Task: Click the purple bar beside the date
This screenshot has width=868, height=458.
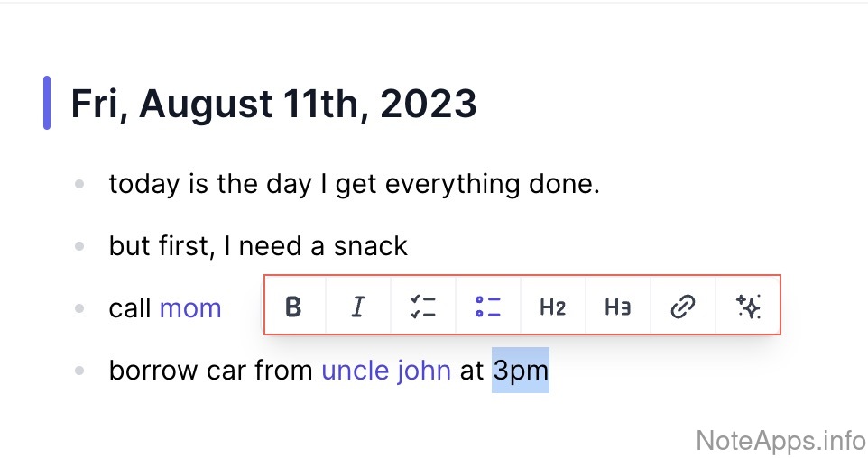Action: click(47, 104)
